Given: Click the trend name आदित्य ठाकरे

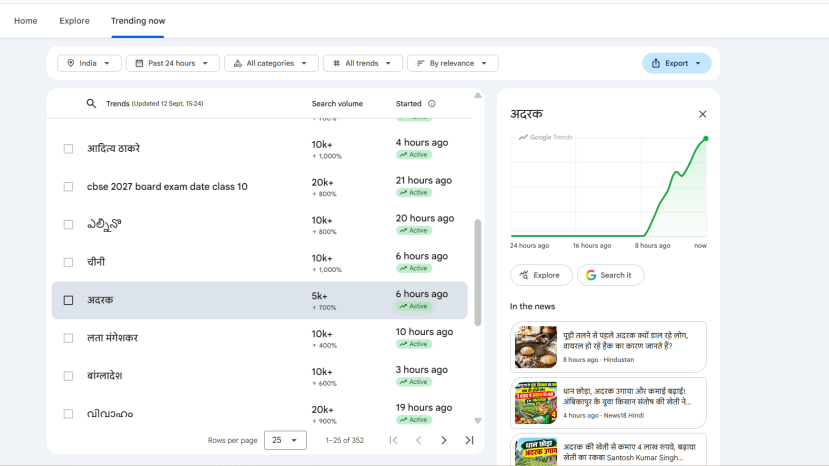Looking at the screenshot, I should pos(114,149).
